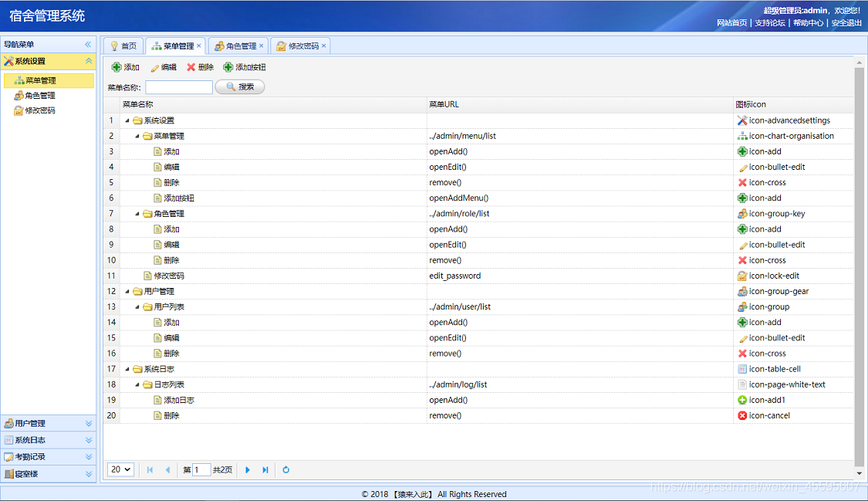Viewport: 868px width, 501px height.
Task: Go to the next page
Action: [248, 469]
